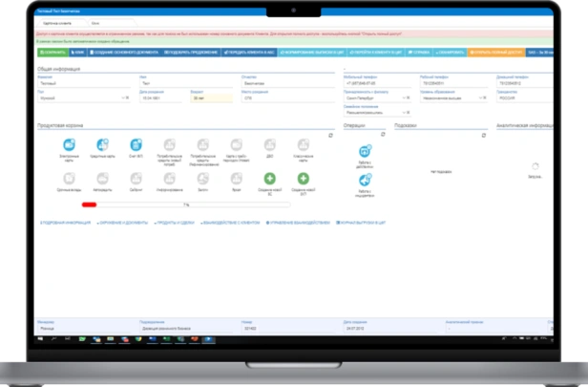Open the Электронные карты product icon
The image size is (588, 387).
point(69,144)
